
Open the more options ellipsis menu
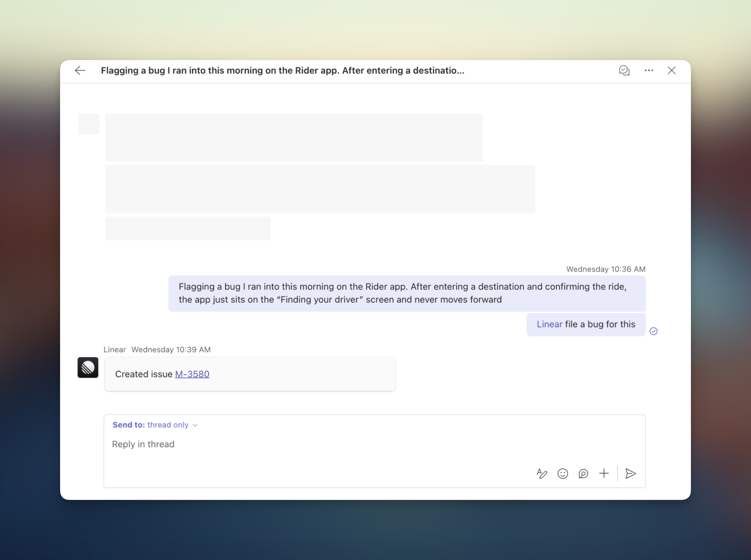(x=649, y=71)
